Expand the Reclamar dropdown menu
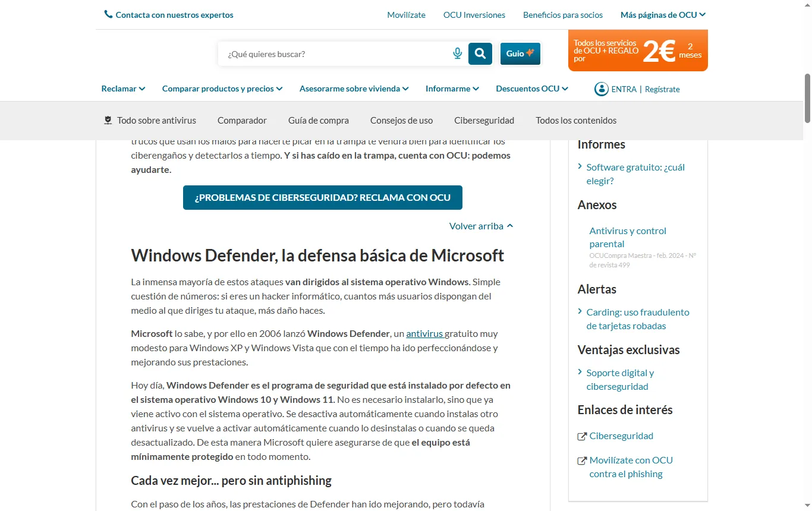Viewport: 812px width, 511px height. click(x=123, y=89)
